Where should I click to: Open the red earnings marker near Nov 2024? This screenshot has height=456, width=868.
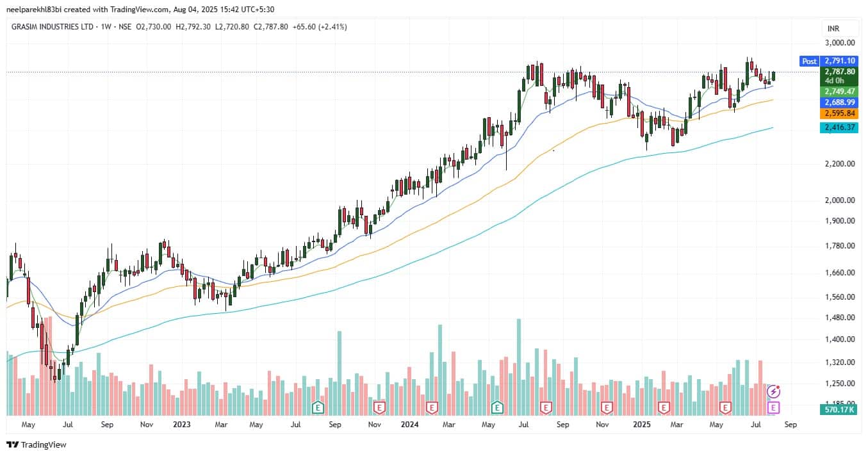(606, 407)
